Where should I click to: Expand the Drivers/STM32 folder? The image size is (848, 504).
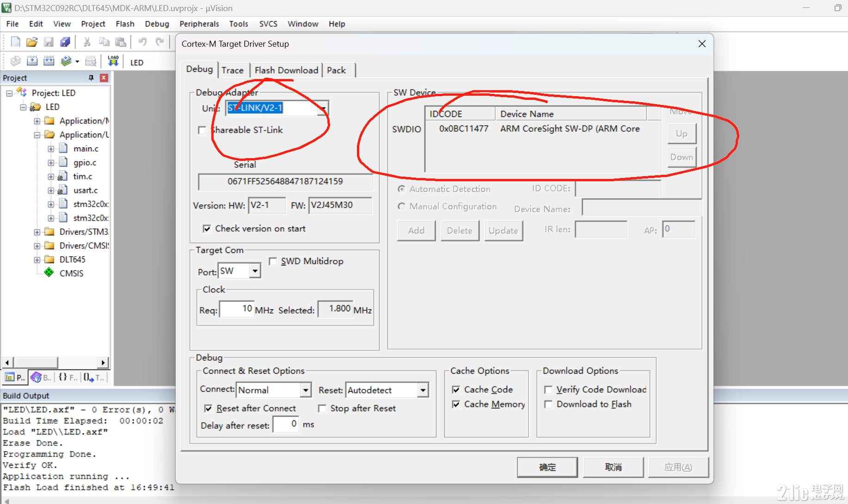click(37, 232)
